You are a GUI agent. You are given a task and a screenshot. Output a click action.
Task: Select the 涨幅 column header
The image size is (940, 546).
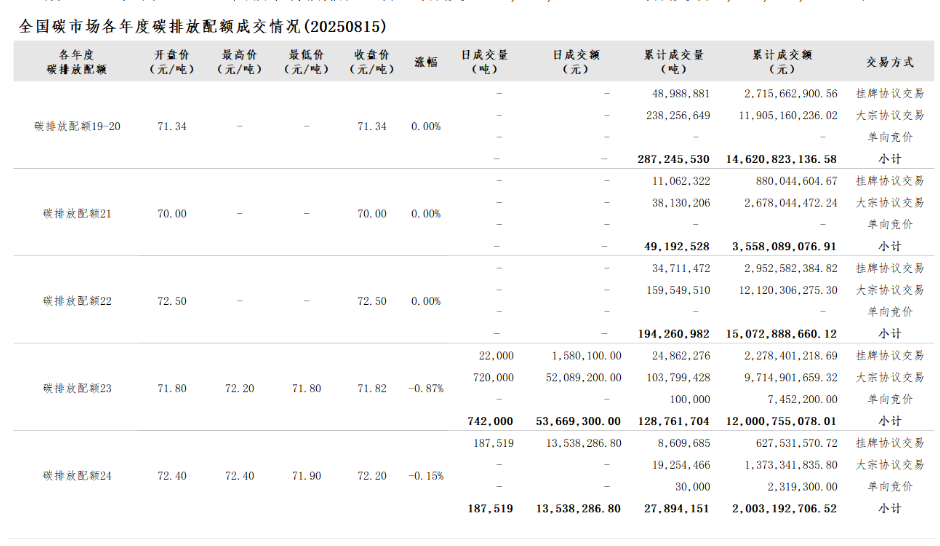tap(426, 62)
